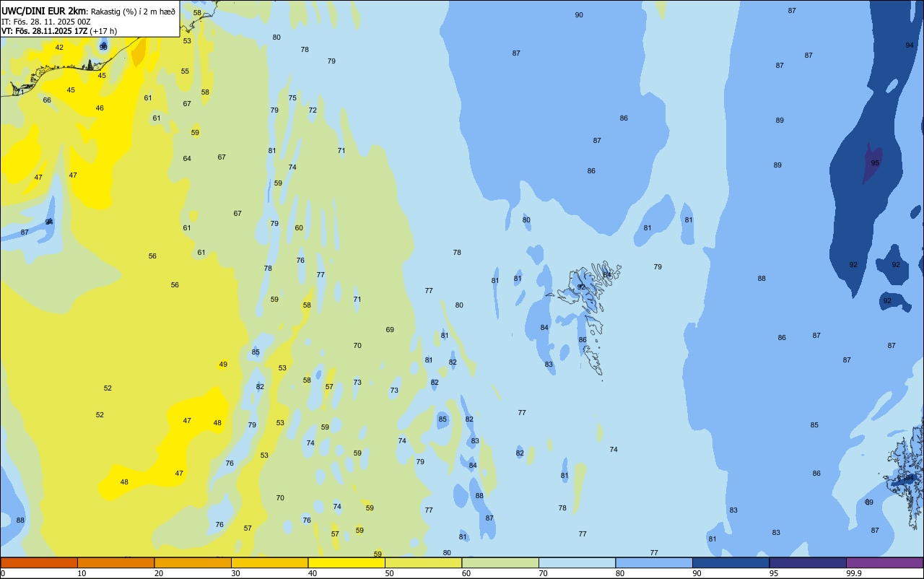The width and height of the screenshot is (924, 579).
Task: Click the 70–80 light blue legend swatch
Action: [x=577, y=562]
